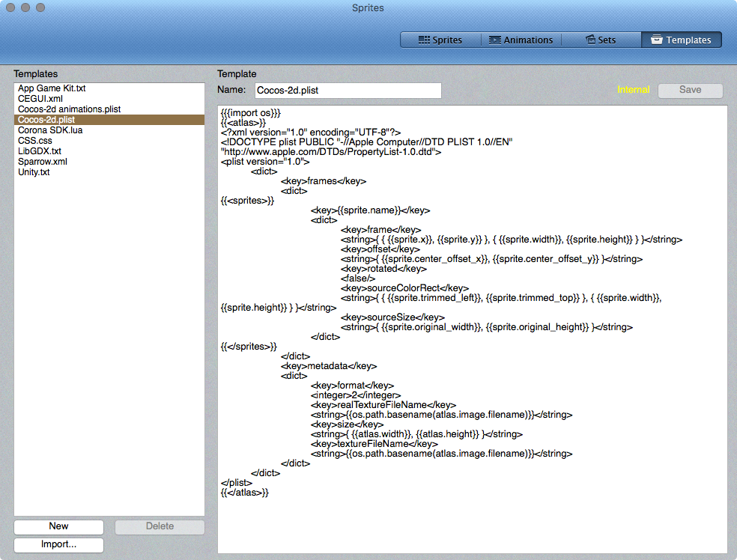The image size is (737, 560).
Task: Select Cocos-2d animations.plist template
Action: click(109, 109)
